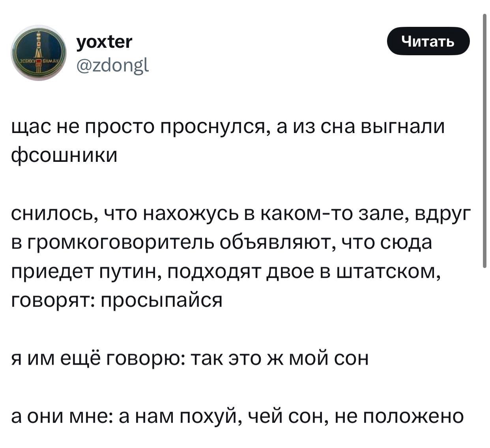Click the line 'я им ещё говорю'
Image resolution: width=490 pixels, height=448 pixels.
189,358
